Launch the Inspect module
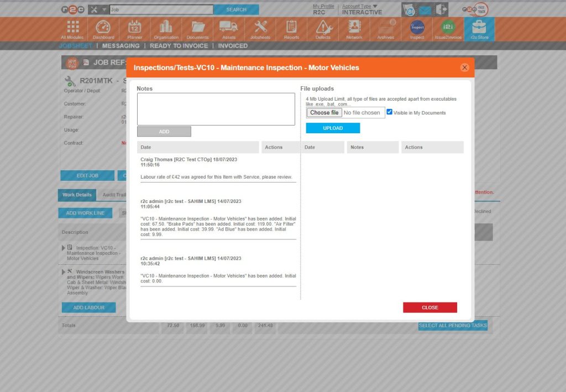566x392 pixels. pyautogui.click(x=417, y=28)
